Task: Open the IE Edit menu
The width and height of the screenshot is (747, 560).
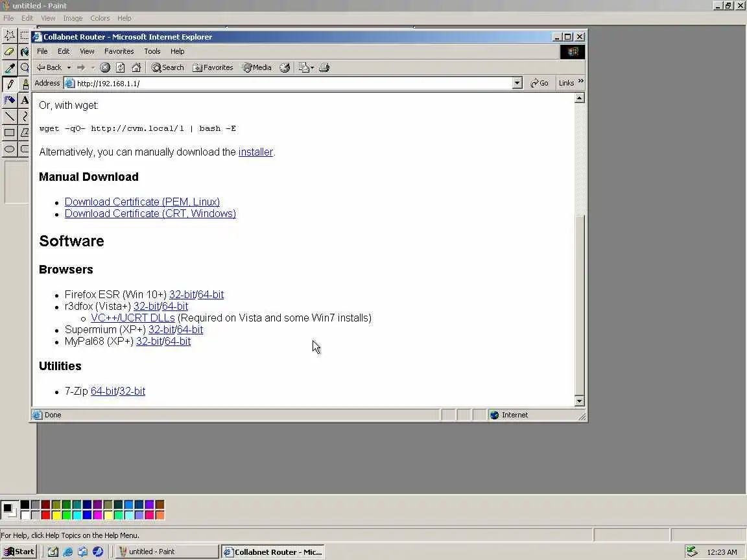Action: click(64, 51)
